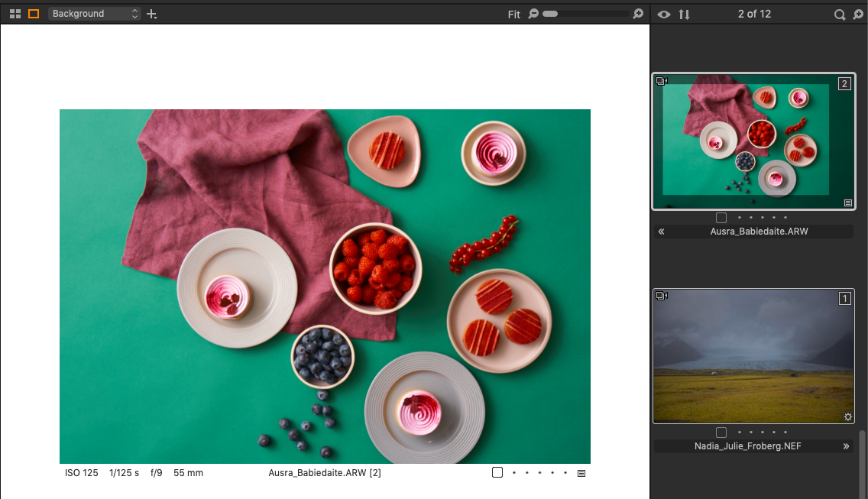
Task: Switch to multi-view grid mode
Action: (x=15, y=14)
